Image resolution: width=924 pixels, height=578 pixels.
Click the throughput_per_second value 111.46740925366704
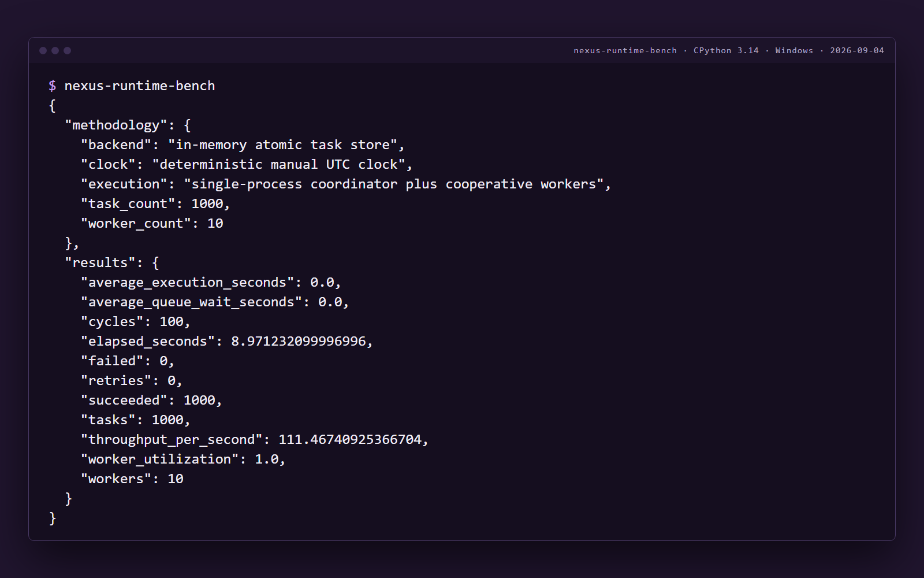pyautogui.click(x=350, y=440)
